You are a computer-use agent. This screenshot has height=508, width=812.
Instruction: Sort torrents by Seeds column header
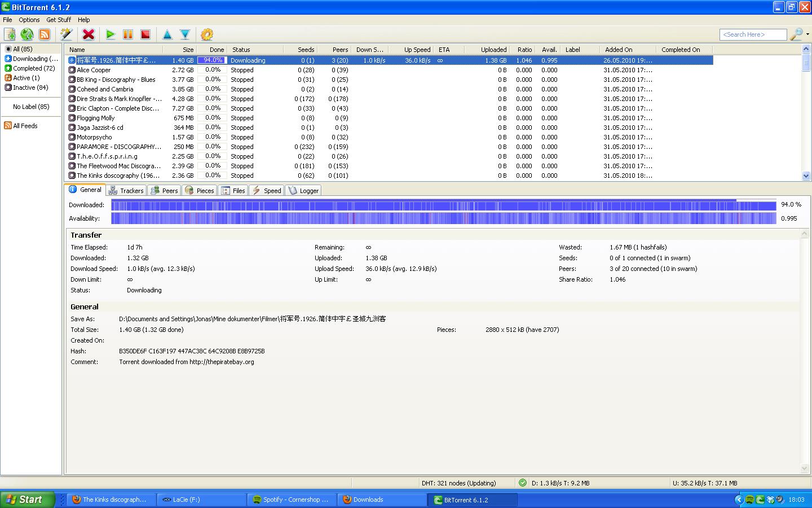coord(301,50)
